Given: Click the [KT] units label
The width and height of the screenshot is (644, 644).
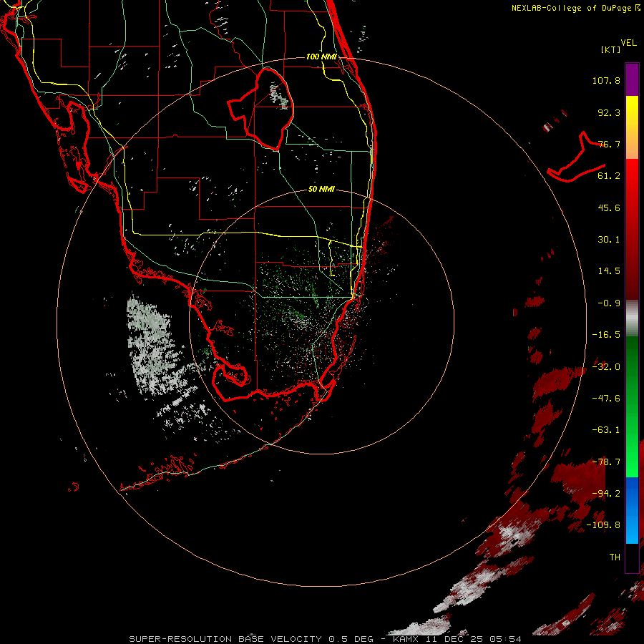Looking at the screenshot, I should point(610,49).
